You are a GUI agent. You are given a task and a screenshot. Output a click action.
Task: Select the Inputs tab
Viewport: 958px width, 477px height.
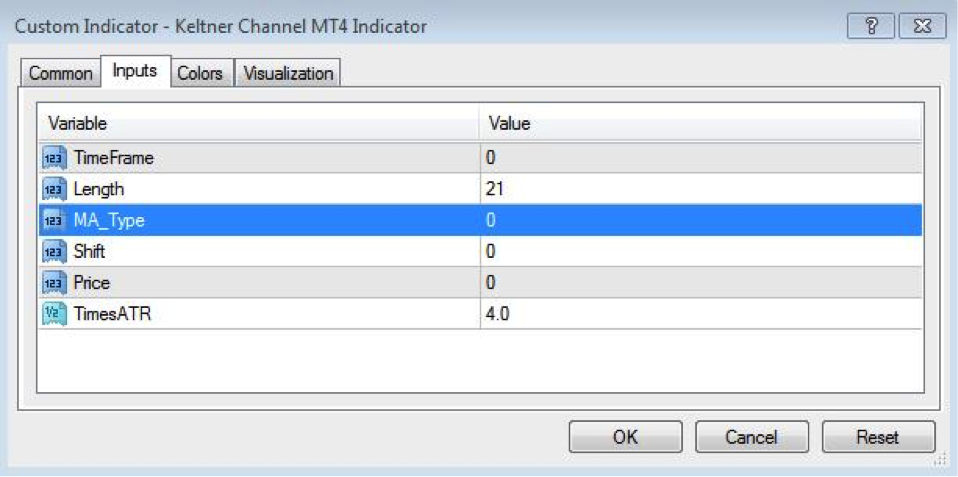pos(135,71)
